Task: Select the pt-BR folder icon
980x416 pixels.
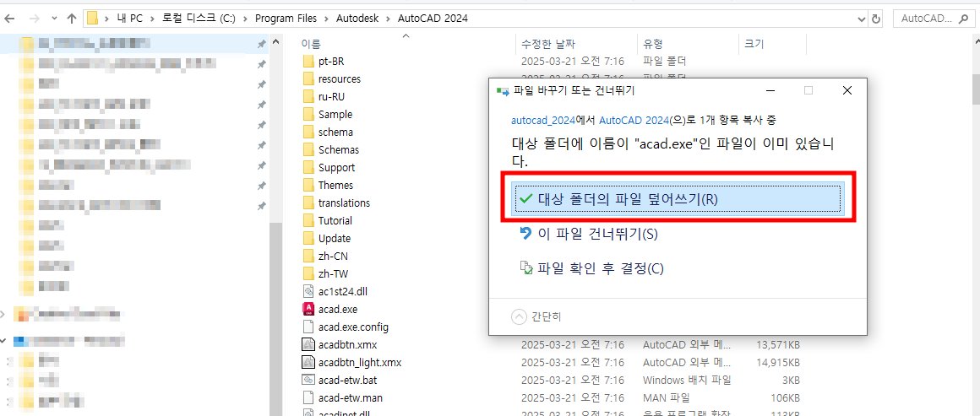Action: click(x=308, y=62)
